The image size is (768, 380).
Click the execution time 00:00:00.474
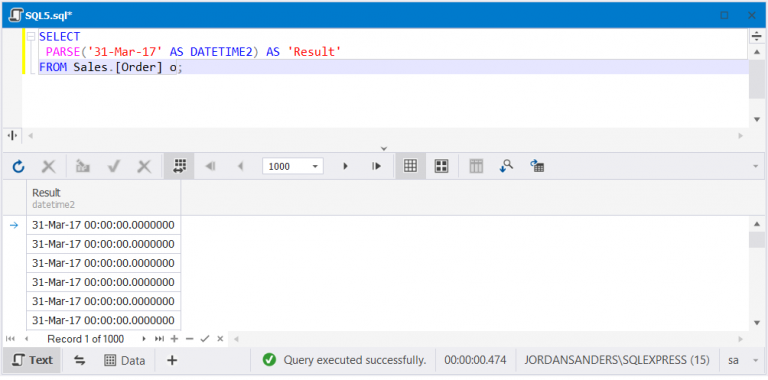[x=475, y=360]
